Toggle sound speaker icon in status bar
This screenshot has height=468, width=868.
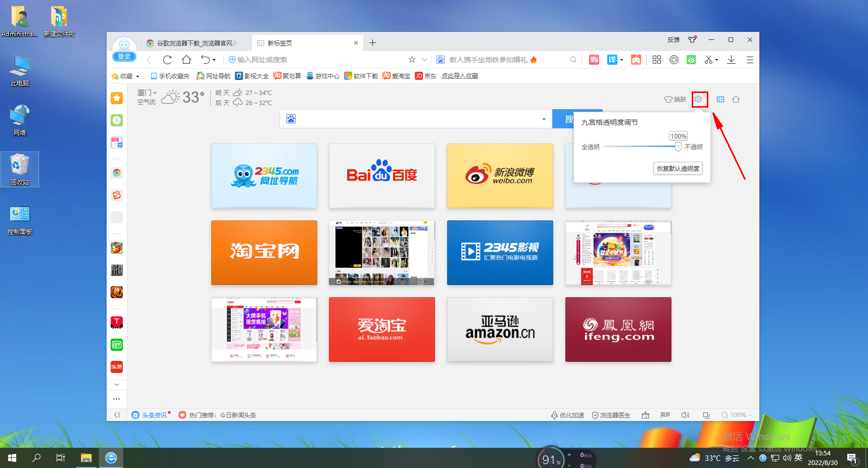coord(685,415)
